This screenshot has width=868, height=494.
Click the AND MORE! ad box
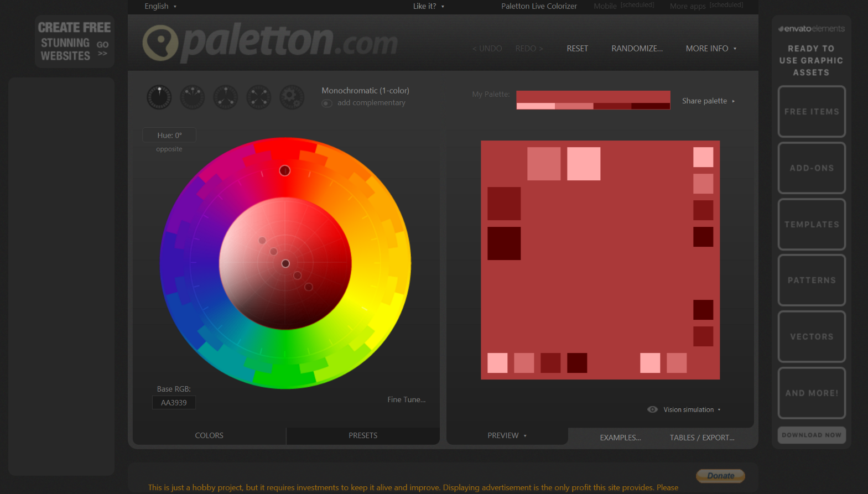click(812, 393)
